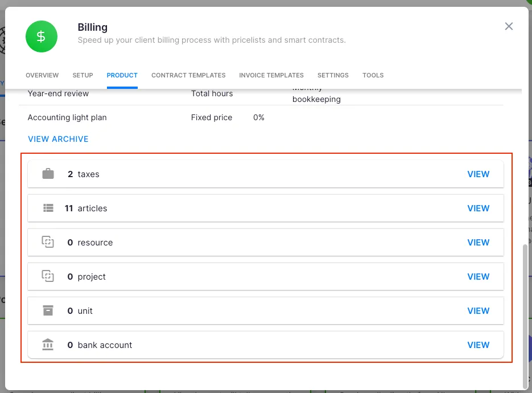Switch to the Tools tab
Screen dimensions: 532x393
pos(373,75)
